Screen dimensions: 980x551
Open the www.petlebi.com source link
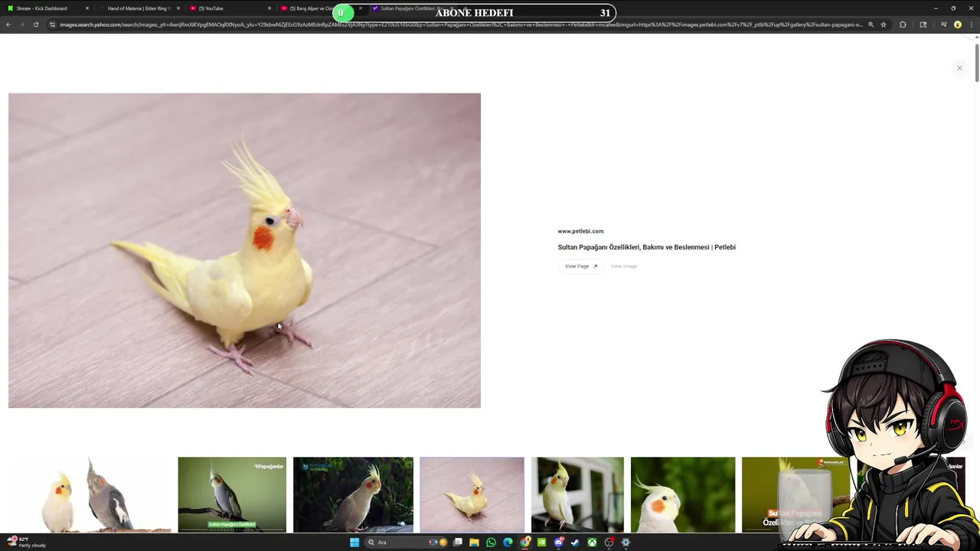(580, 231)
